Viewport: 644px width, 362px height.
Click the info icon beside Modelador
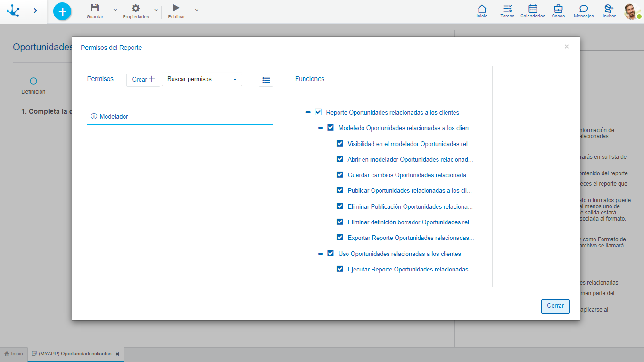tap(94, 116)
